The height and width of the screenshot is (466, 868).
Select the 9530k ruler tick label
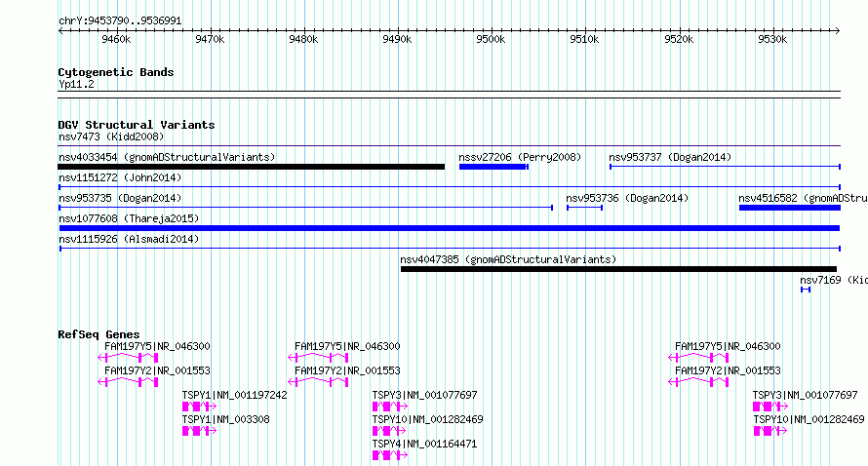click(x=772, y=39)
